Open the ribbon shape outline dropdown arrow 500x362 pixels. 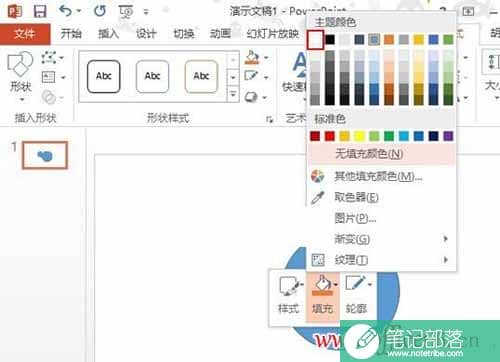point(266,78)
